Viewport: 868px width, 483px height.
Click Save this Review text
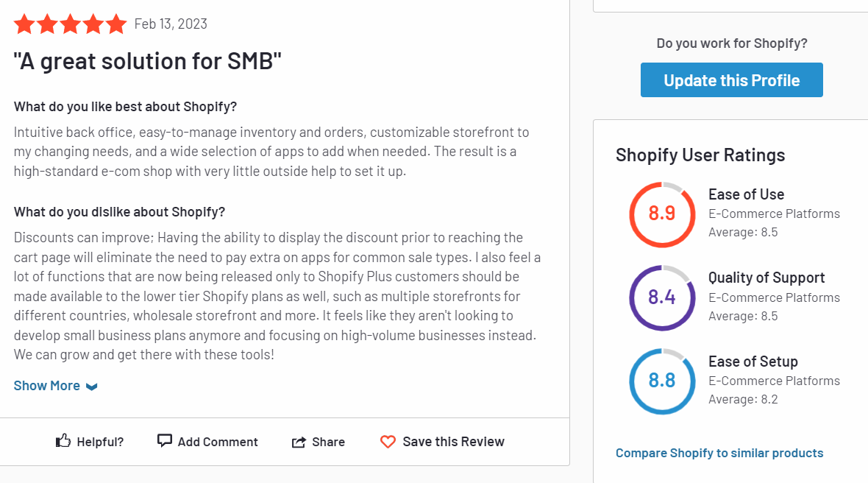click(453, 442)
